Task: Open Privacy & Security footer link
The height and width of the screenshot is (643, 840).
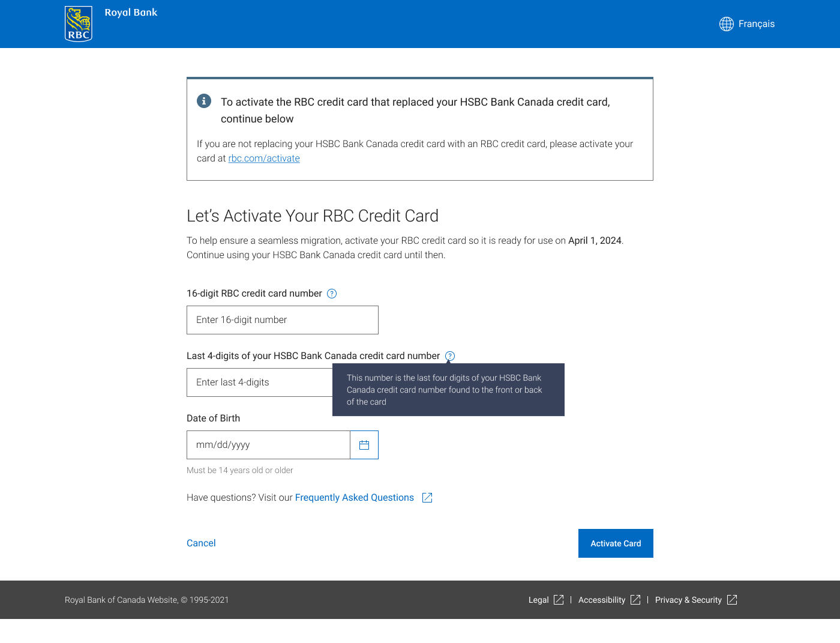Action: [x=688, y=600]
